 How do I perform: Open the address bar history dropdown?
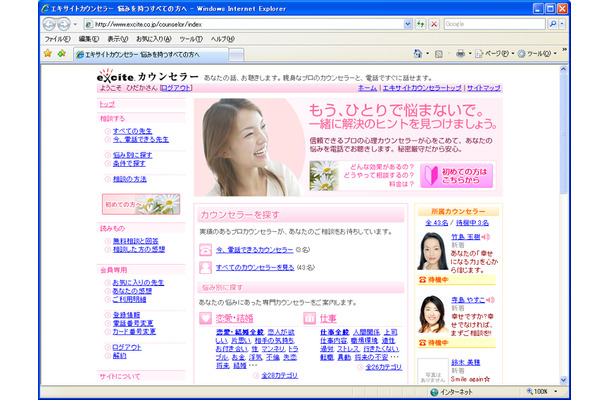[407, 24]
